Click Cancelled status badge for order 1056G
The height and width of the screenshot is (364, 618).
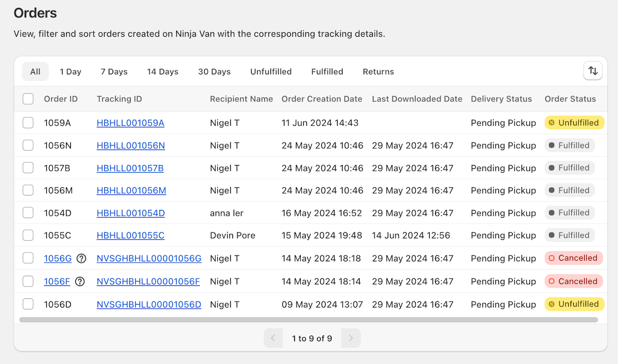[x=574, y=258]
